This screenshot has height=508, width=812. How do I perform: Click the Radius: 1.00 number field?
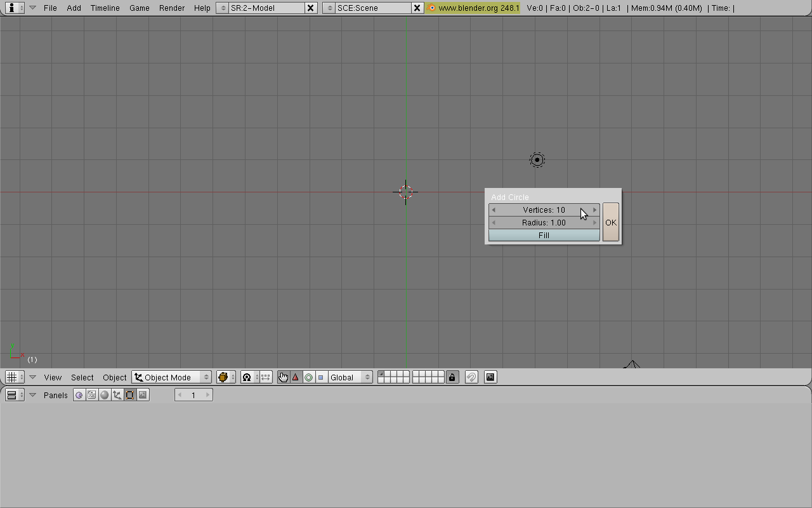[544, 222]
